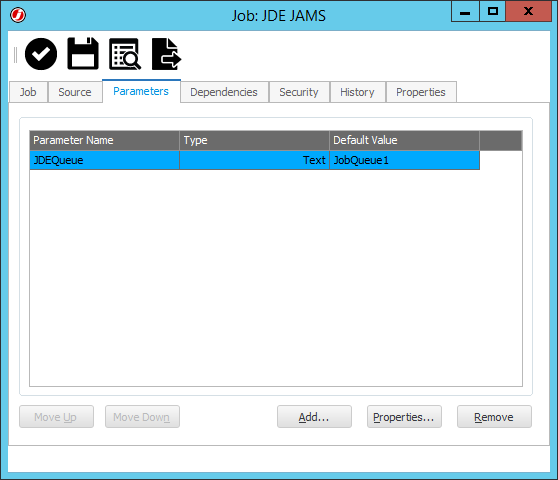This screenshot has width=558, height=480.
Task: Click the toolbar grip handle
Action: coord(15,55)
